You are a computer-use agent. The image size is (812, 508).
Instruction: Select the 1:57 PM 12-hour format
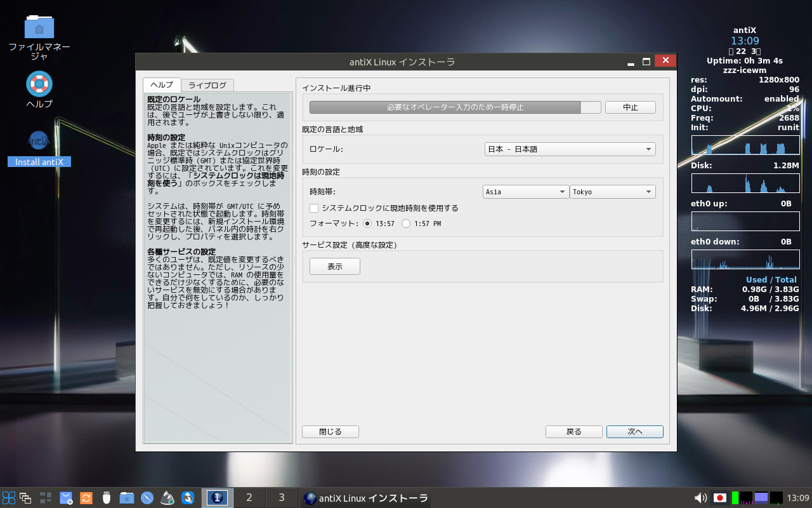(406, 224)
